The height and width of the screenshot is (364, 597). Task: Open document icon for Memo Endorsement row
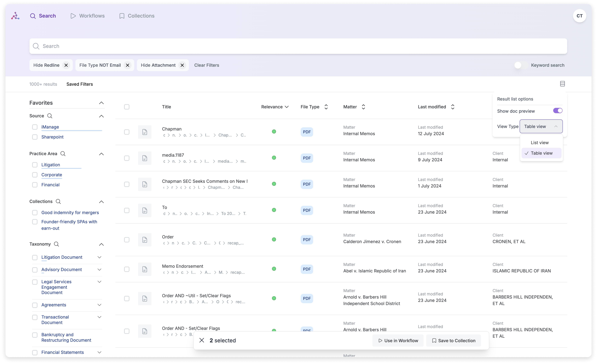[145, 269]
